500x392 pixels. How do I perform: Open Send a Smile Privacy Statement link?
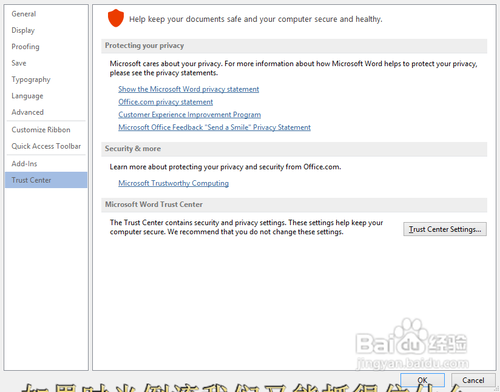[214, 127]
